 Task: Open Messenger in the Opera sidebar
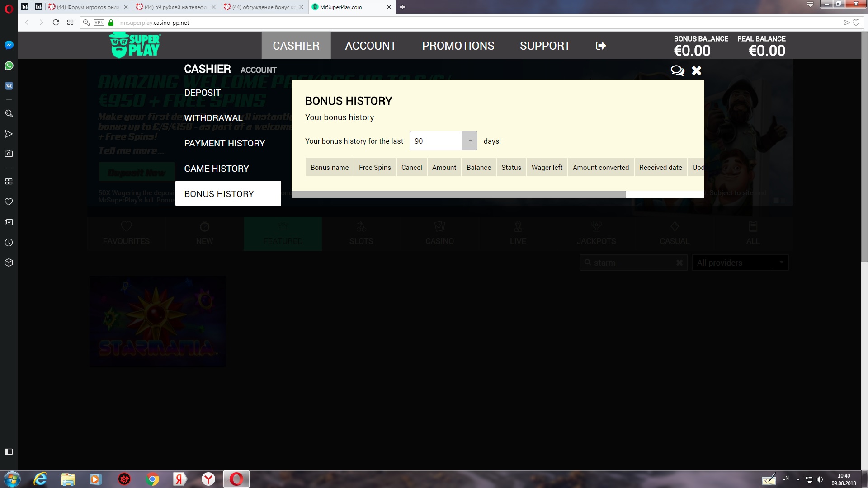pos(9,45)
